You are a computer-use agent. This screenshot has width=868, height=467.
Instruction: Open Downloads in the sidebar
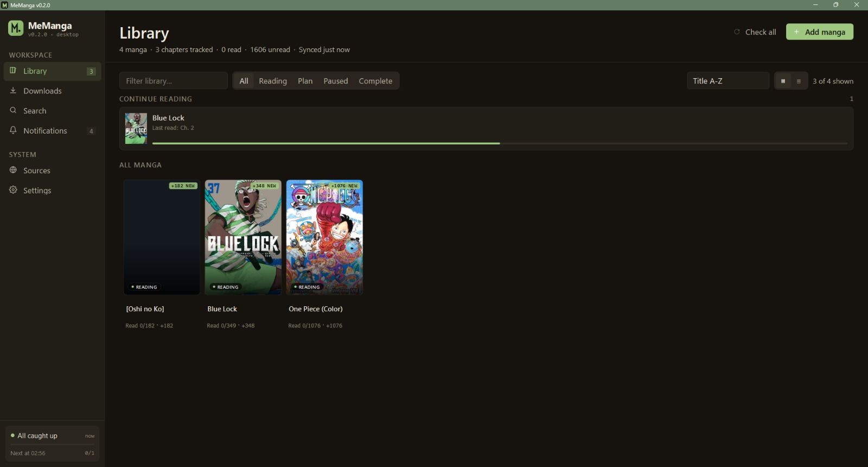click(53, 91)
